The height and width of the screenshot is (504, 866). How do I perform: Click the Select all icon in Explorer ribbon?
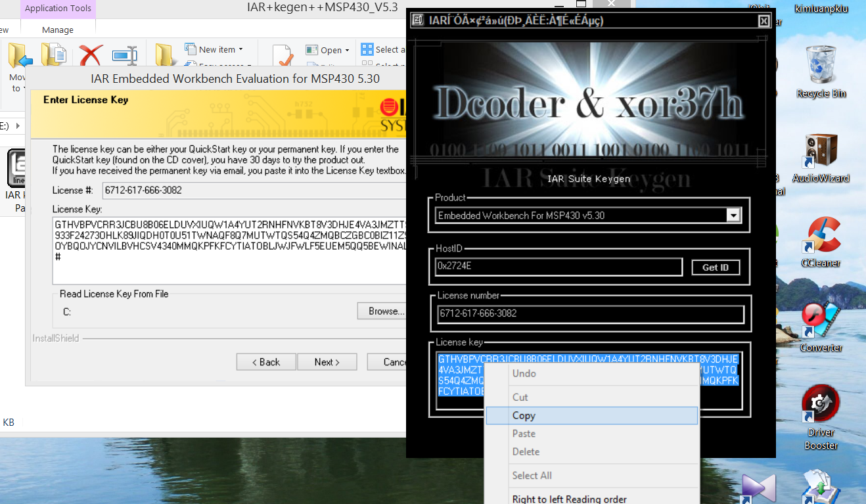pos(367,50)
